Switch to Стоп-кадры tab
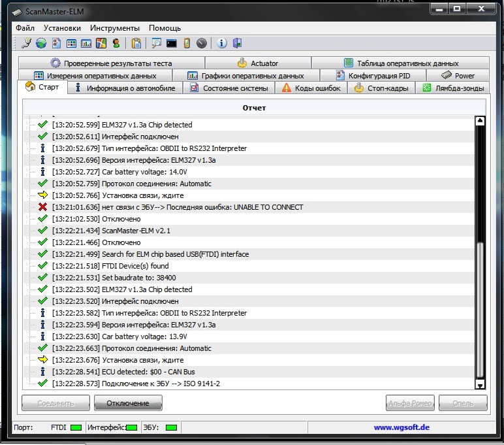This screenshot has height=445, width=504. [x=381, y=88]
